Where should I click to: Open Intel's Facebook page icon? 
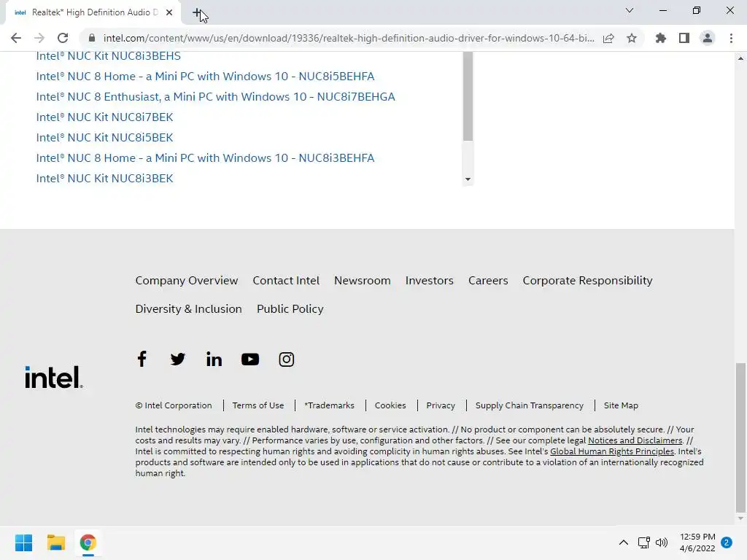click(x=142, y=359)
